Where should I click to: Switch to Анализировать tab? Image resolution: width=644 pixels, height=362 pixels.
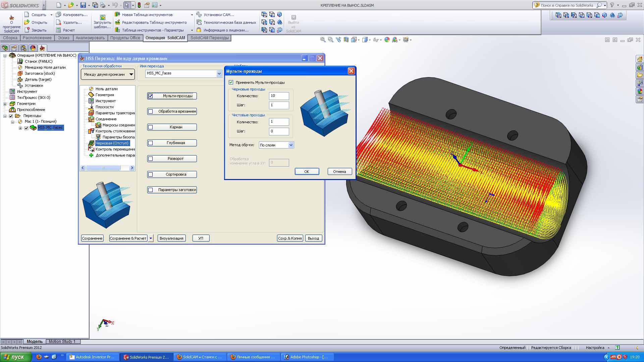(x=90, y=38)
